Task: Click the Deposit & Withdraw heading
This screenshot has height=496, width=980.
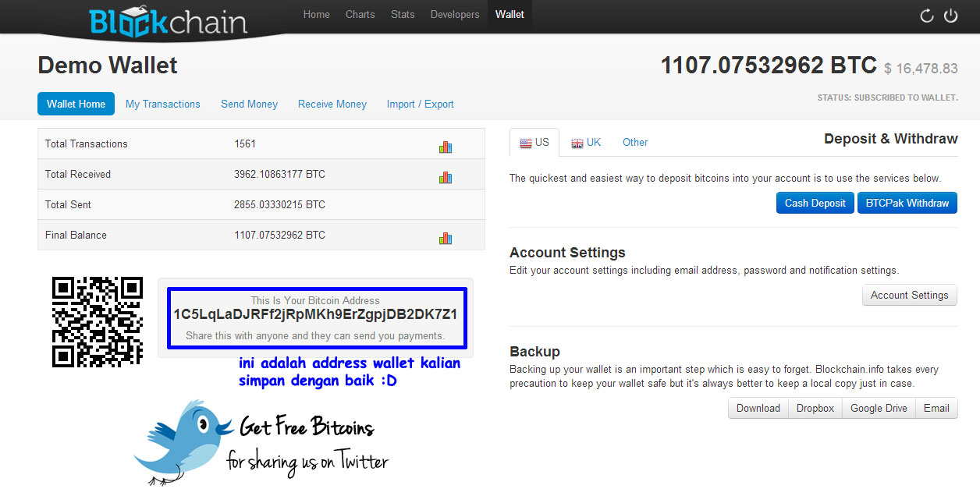Action: (x=891, y=139)
